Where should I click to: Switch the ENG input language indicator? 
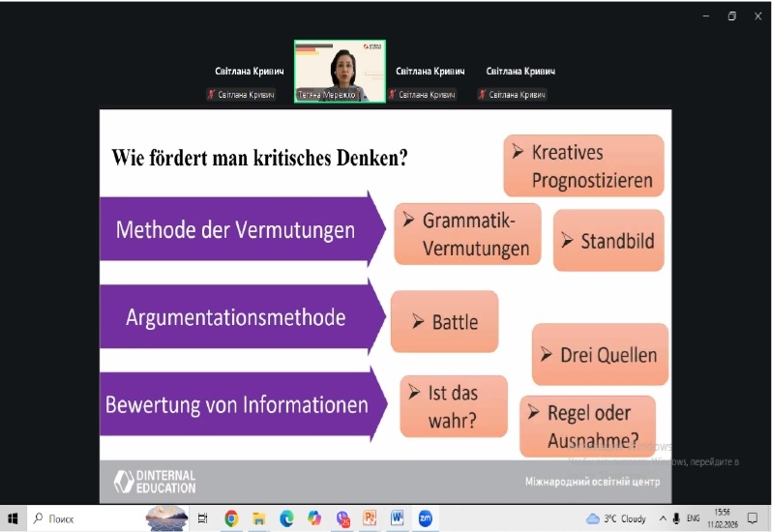tap(694, 518)
